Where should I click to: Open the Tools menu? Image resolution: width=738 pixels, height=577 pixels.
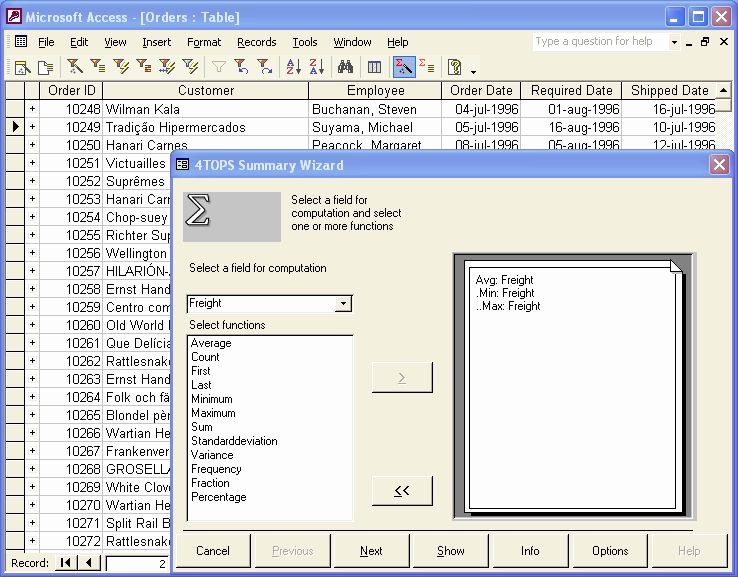pos(305,42)
